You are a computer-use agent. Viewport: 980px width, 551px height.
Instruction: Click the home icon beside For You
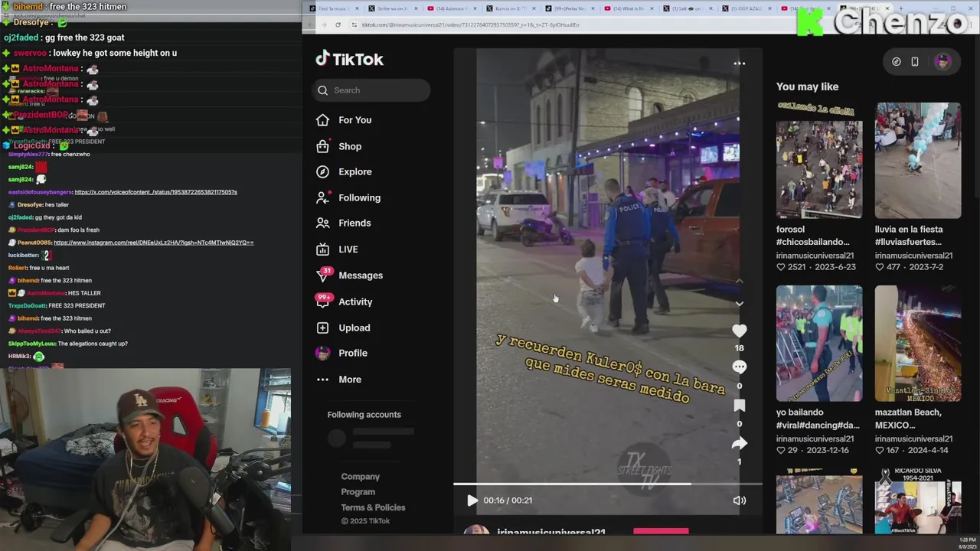323,120
